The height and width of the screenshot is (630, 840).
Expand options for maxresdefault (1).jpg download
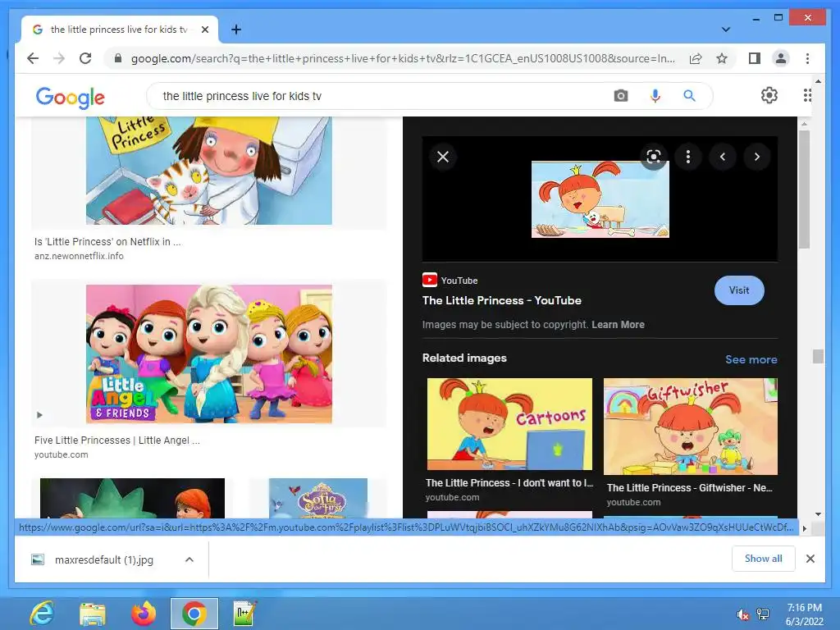(x=189, y=559)
